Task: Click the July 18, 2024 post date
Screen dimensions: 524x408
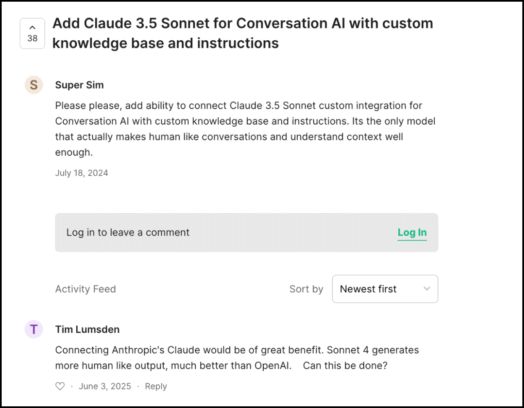Action: point(82,173)
